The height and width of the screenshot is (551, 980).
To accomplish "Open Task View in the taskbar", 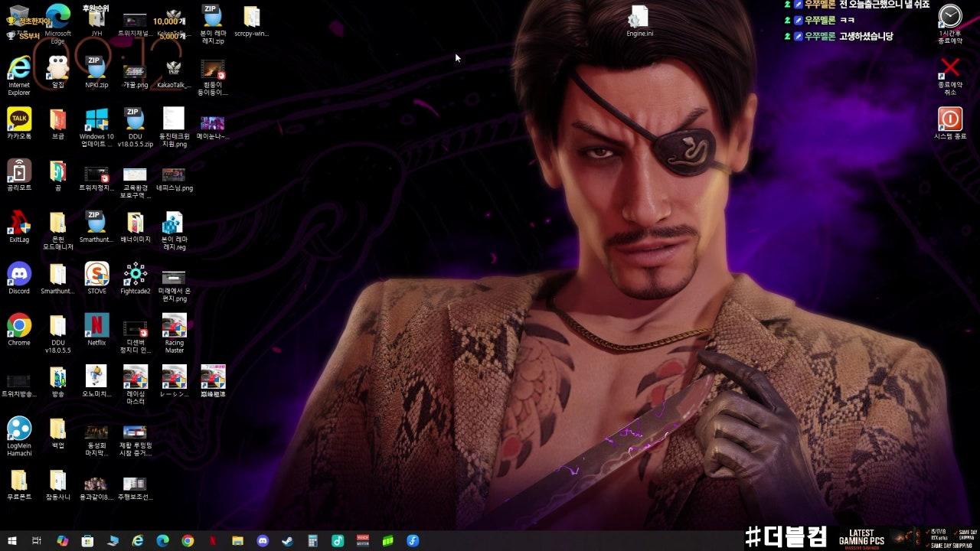I will click(37, 541).
